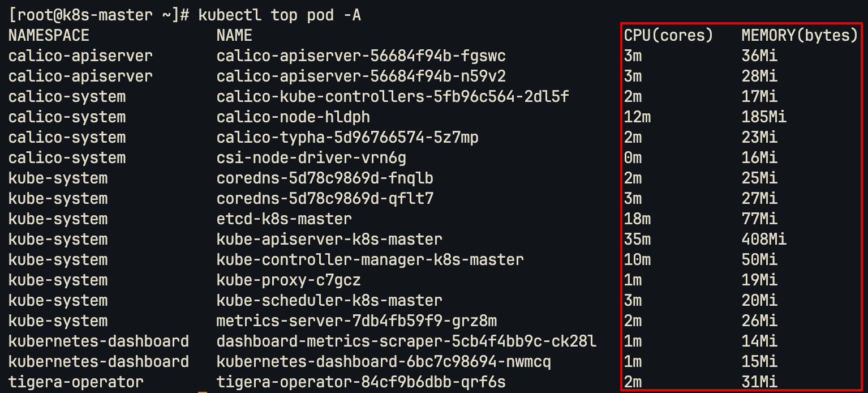Click the NAMESPACE column header
This screenshot has width=868, height=393.
tap(49, 36)
